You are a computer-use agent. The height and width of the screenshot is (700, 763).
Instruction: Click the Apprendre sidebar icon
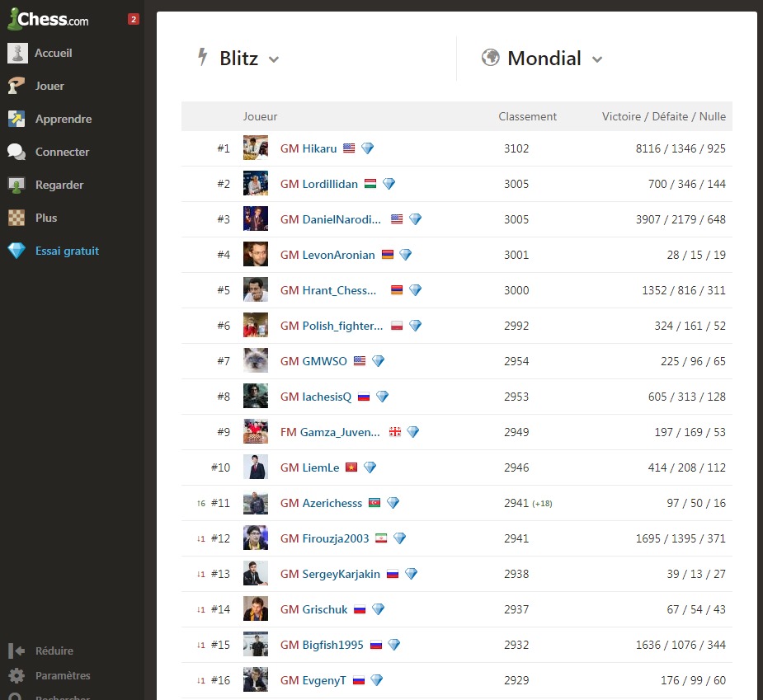point(17,119)
